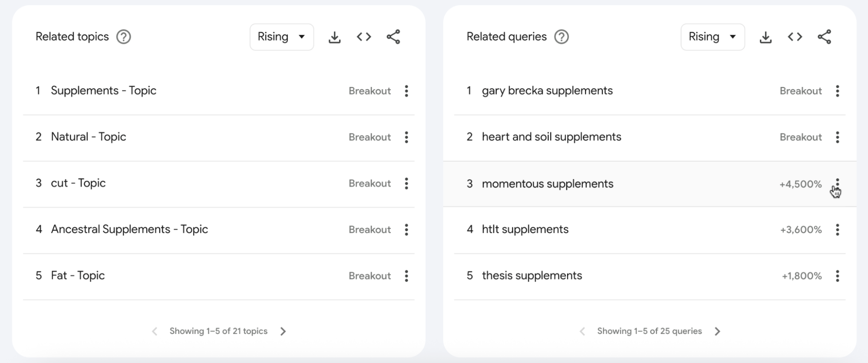Download the Related topics data
Viewport: 868px width, 363px height.
point(334,37)
